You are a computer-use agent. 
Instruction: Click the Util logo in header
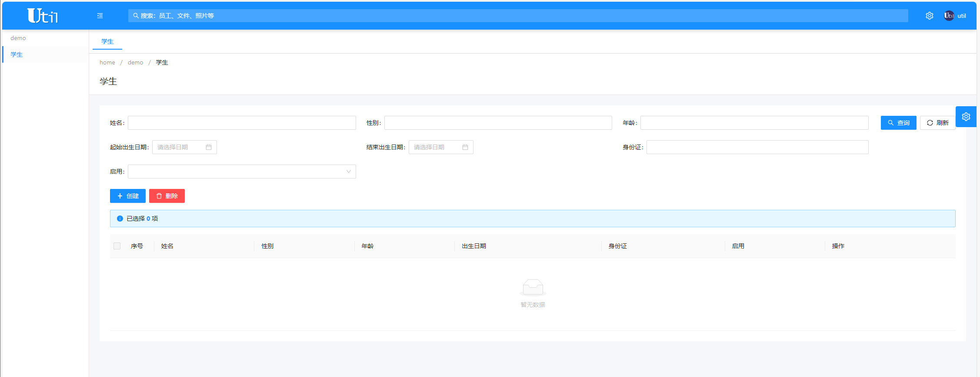click(x=43, y=16)
